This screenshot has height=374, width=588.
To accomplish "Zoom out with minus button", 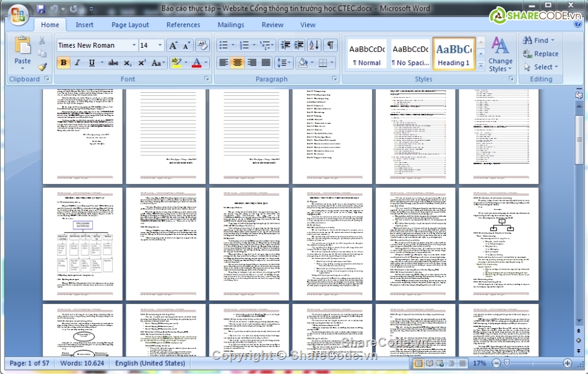I will (x=496, y=363).
